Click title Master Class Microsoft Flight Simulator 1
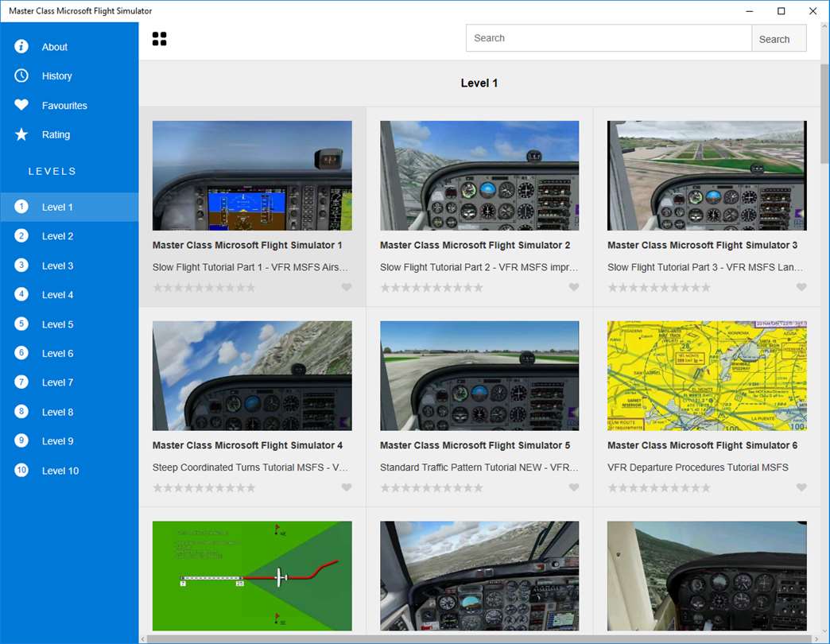The height and width of the screenshot is (644, 830). click(247, 245)
